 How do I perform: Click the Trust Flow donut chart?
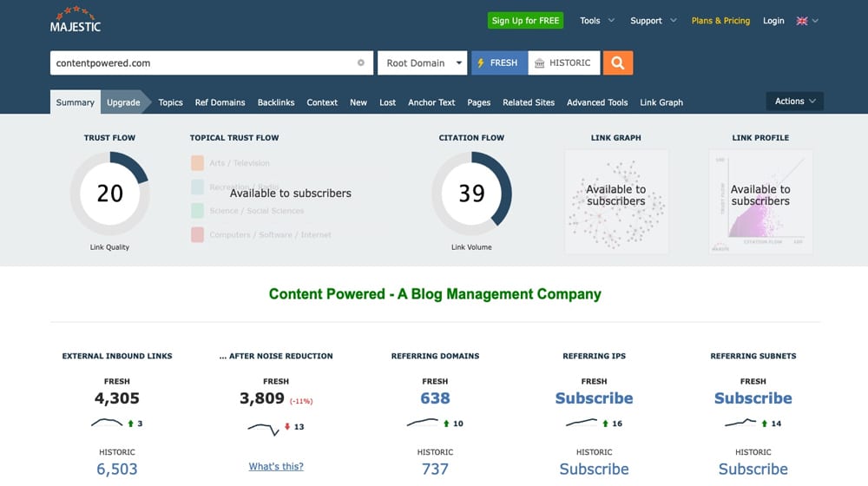click(109, 193)
